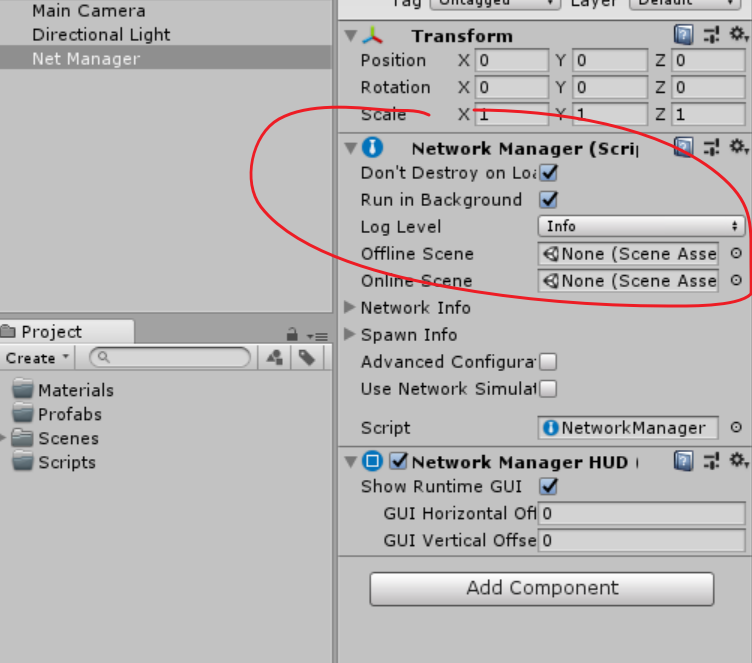752x663 pixels.
Task: Click the GUI Vertical Offset field
Action: coord(642,540)
